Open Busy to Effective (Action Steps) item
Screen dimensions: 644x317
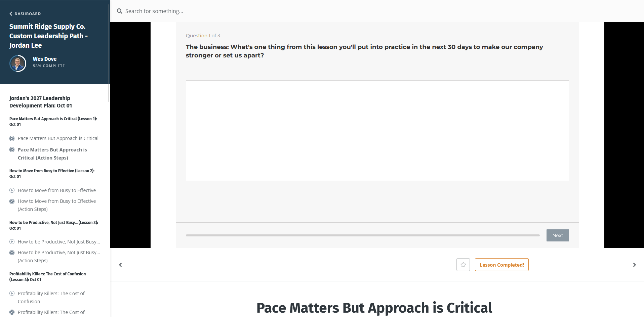(57, 205)
